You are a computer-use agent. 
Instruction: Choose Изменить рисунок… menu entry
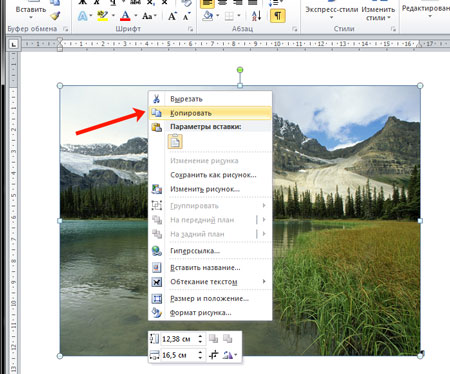210,189
